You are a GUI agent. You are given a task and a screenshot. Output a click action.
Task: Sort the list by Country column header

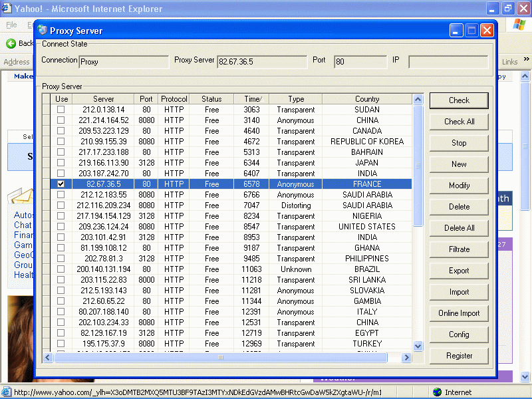click(367, 98)
